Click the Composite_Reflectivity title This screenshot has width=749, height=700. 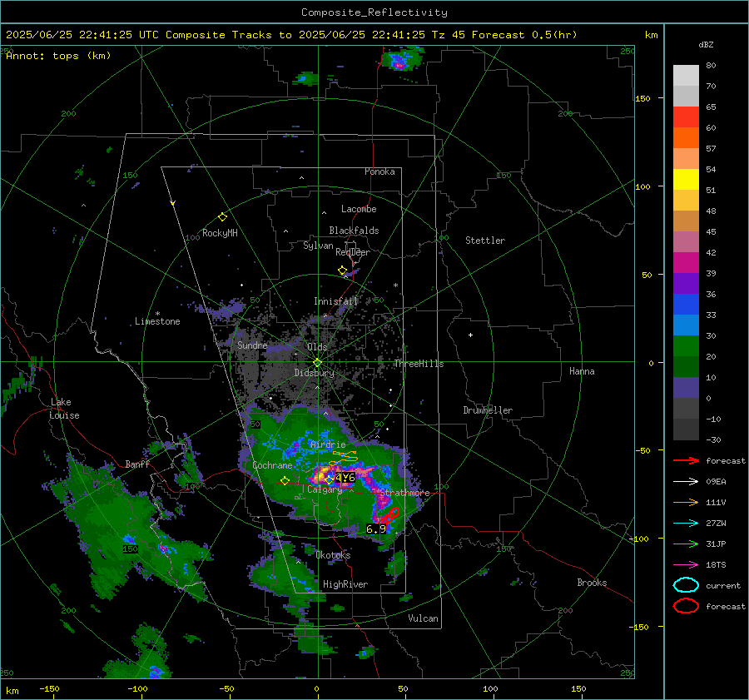pos(374,12)
